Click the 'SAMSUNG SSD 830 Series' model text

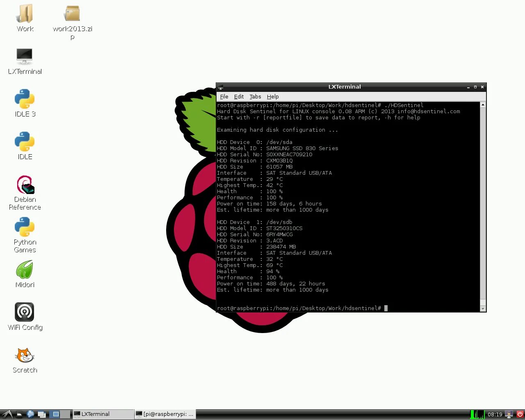(x=302, y=148)
